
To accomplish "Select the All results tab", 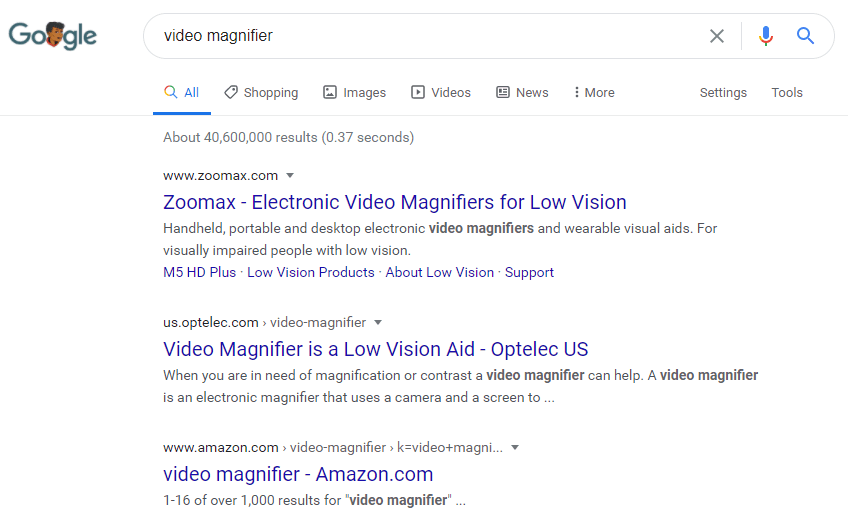I will (x=182, y=92).
